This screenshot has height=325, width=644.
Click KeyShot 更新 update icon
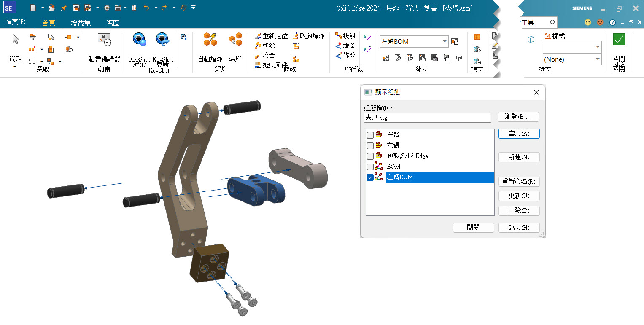coord(162,40)
